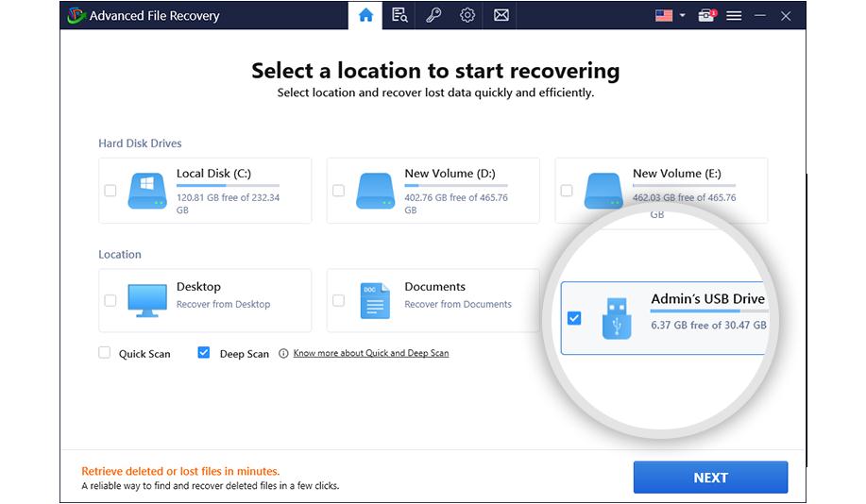The height and width of the screenshot is (504, 866).
Task: Open the notification toolbox icon
Action: [x=706, y=15]
